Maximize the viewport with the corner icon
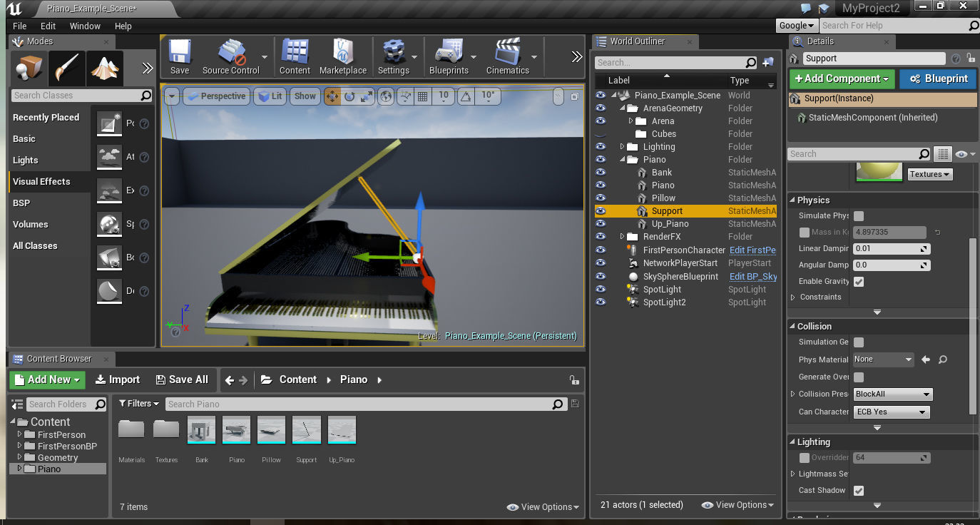The image size is (980, 525). click(576, 96)
